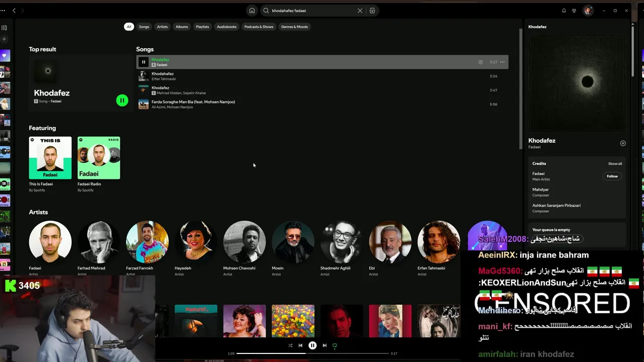
Task: Select the Podcasts & Shows filter chip
Action: (x=259, y=27)
